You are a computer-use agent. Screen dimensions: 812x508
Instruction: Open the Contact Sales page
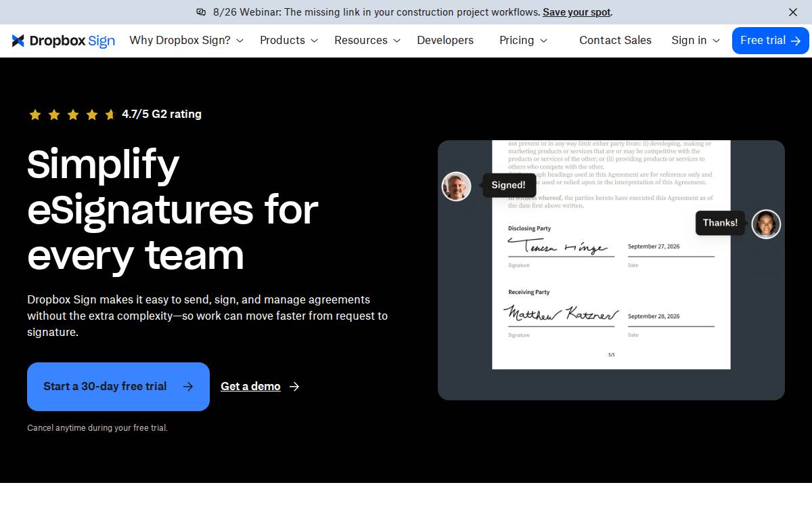pos(615,41)
